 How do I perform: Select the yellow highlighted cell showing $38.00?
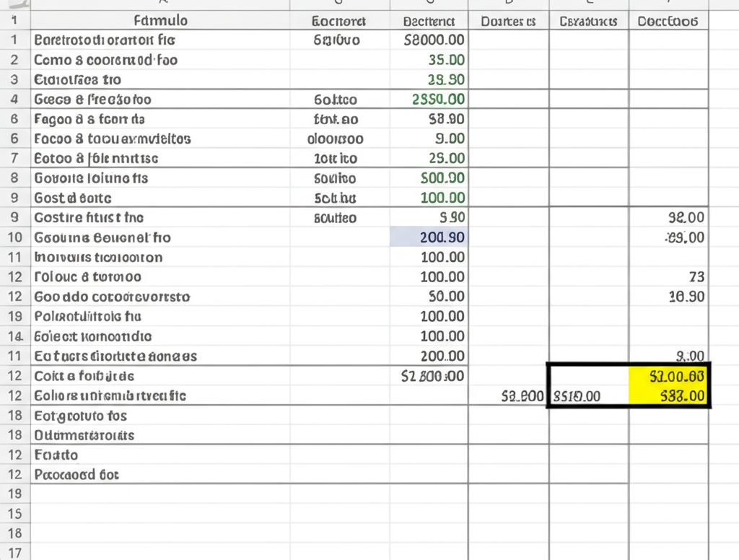(x=669, y=395)
